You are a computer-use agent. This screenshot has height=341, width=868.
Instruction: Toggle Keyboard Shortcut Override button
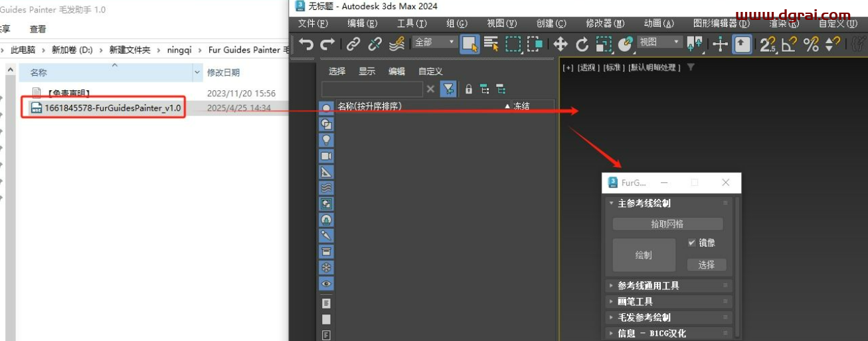(x=742, y=44)
